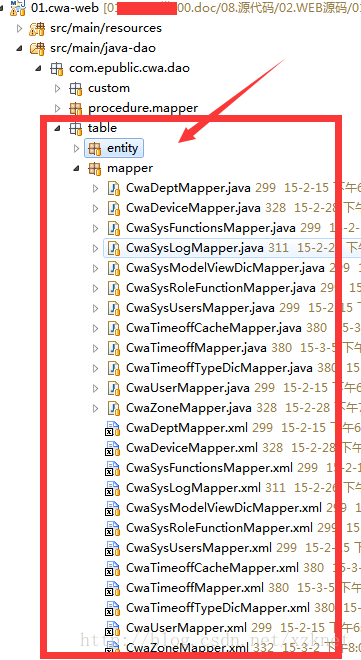Expand CwaDeptMapper.java members
The width and height of the screenshot is (361, 660).
(96, 189)
